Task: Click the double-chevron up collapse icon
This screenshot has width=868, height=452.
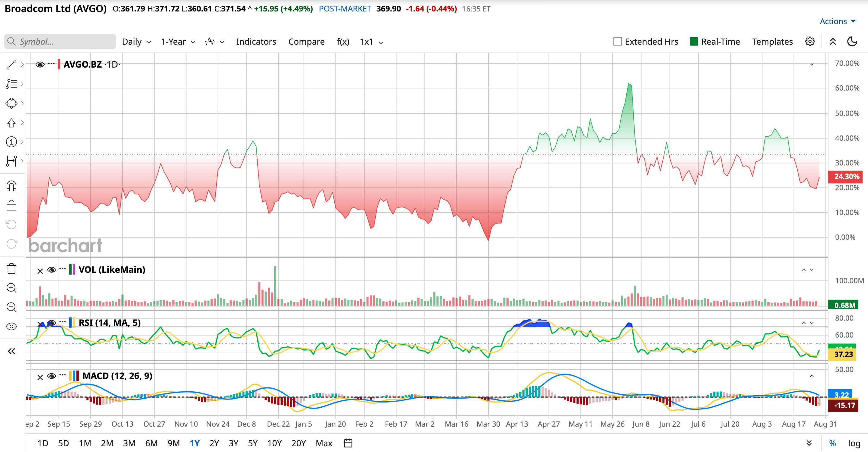Action: pos(833,41)
